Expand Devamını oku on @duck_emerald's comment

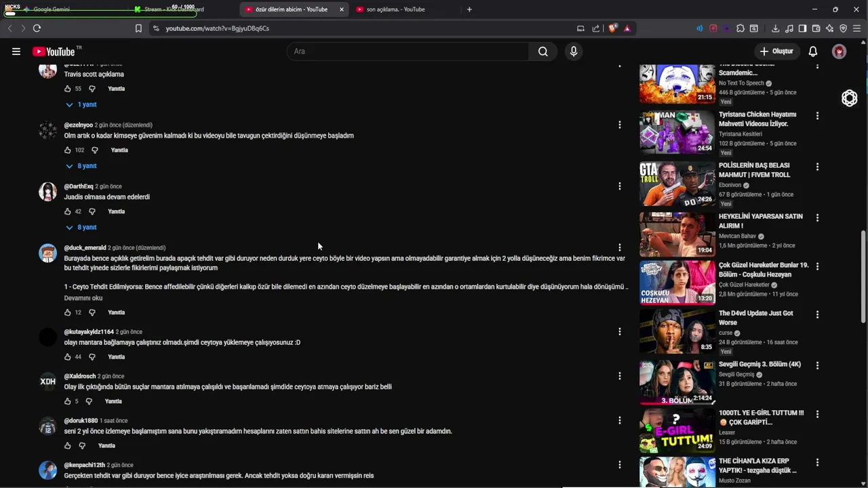[x=83, y=298]
